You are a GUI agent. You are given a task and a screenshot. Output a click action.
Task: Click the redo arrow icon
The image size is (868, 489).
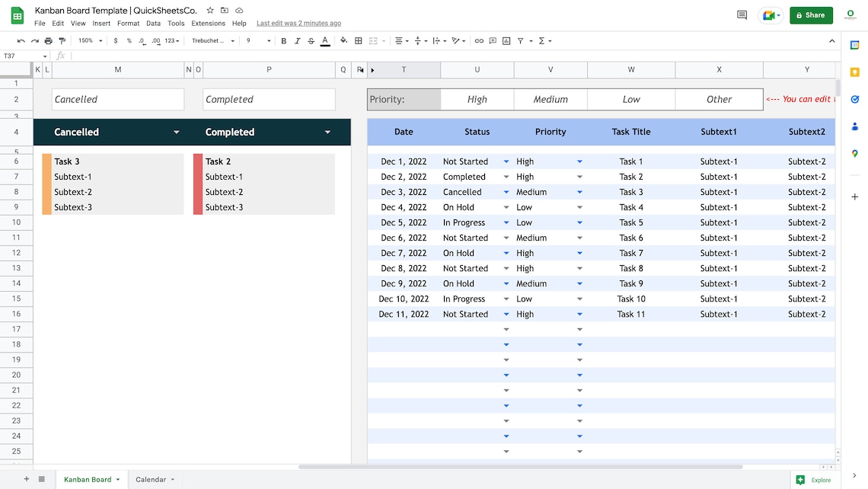pos(35,41)
